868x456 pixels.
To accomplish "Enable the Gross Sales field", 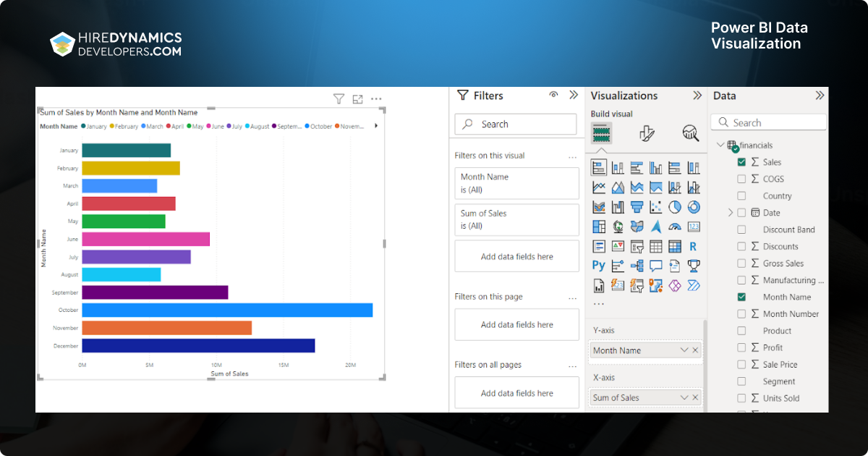I will (741, 263).
